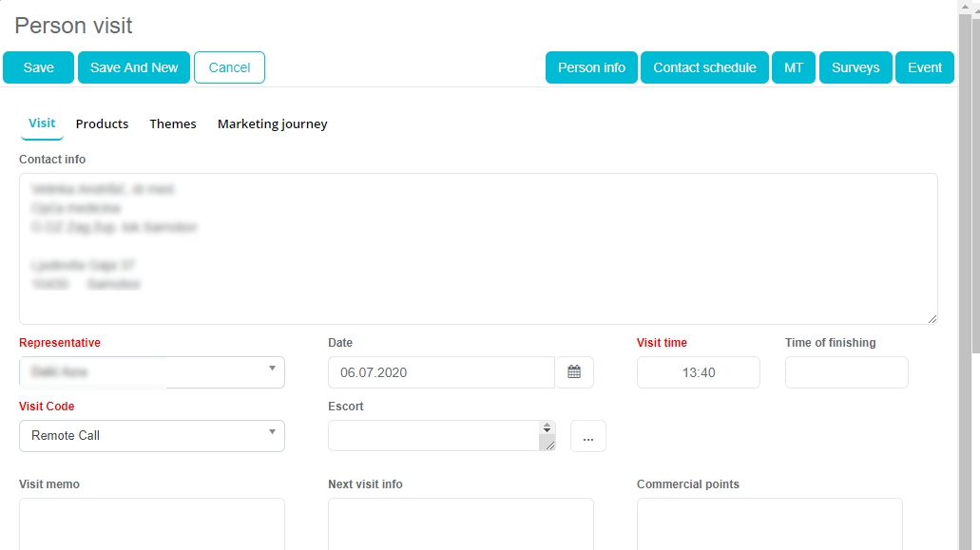This screenshot has height=550, width=980.
Task: Go to the Visit tab
Action: (42, 123)
